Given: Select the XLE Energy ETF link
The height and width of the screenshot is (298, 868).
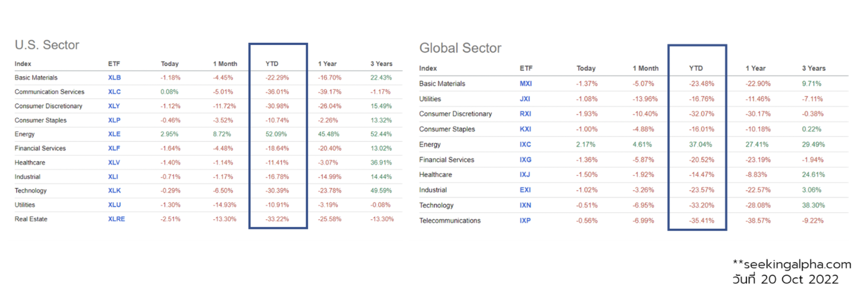Looking at the screenshot, I should pos(114,134).
